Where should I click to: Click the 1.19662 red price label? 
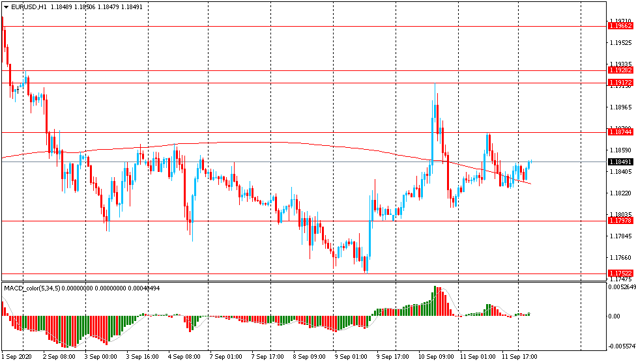click(x=620, y=26)
